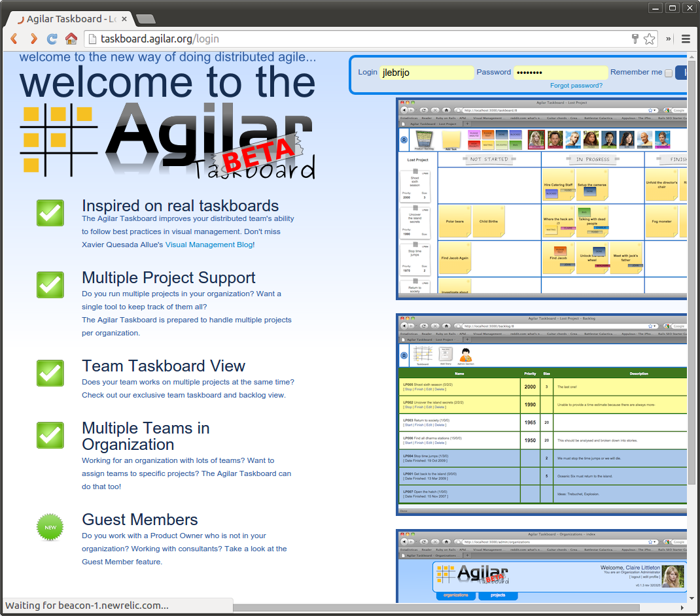Click the green NEW badge beside Guest Members
700x616 pixels.
pyautogui.click(x=50, y=527)
